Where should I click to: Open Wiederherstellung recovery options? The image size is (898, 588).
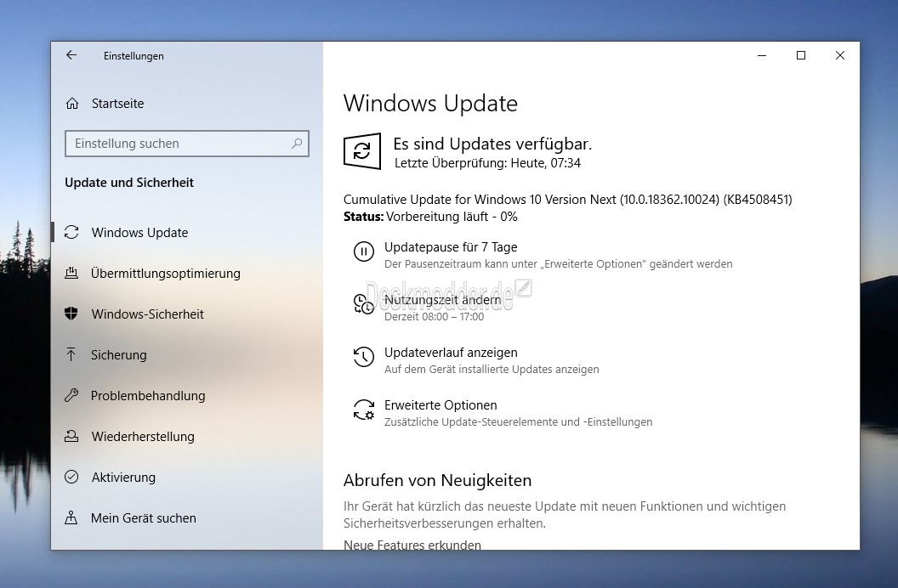tap(143, 437)
